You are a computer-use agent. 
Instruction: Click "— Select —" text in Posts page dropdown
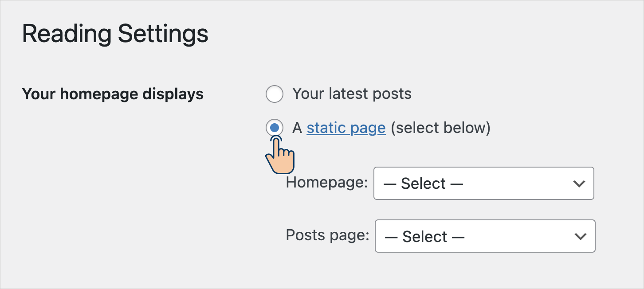coord(424,237)
